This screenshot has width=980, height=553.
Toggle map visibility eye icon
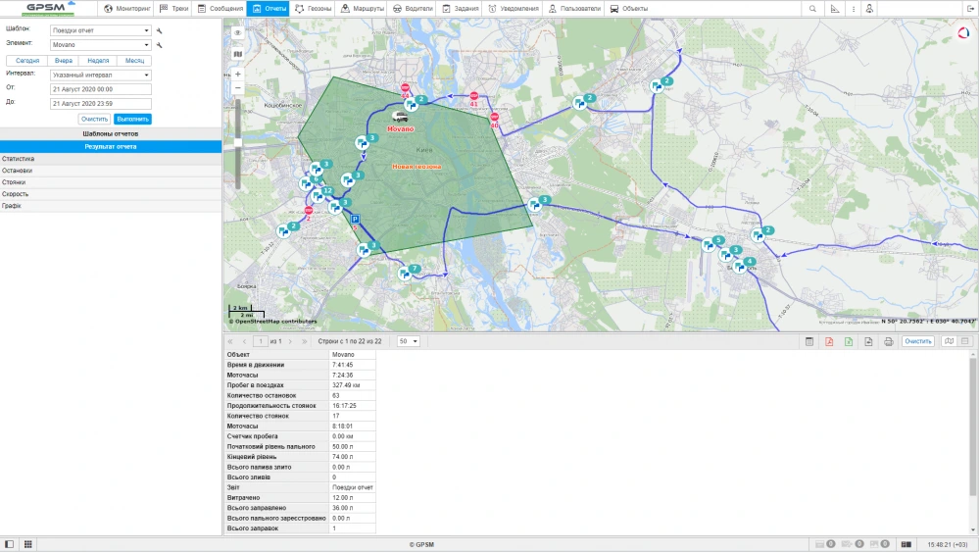(x=237, y=32)
